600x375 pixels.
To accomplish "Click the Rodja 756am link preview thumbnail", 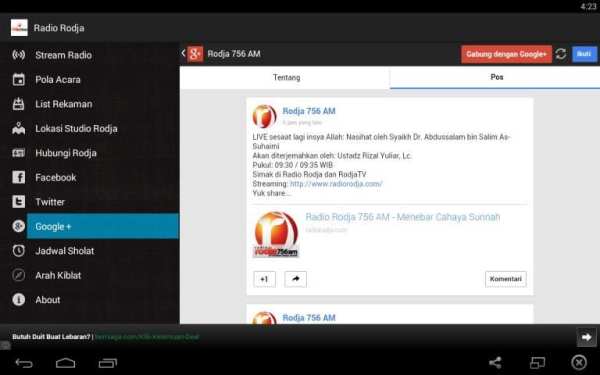I will tap(276, 234).
